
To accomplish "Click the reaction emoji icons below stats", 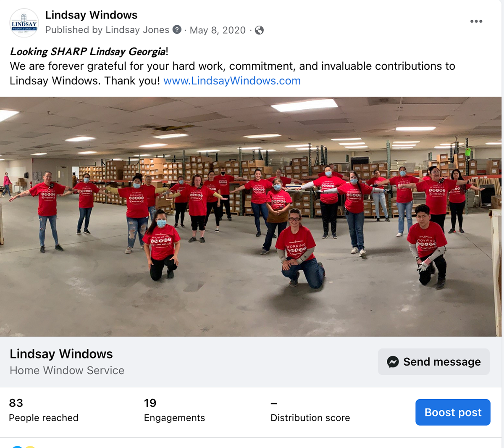I will click(24, 446).
